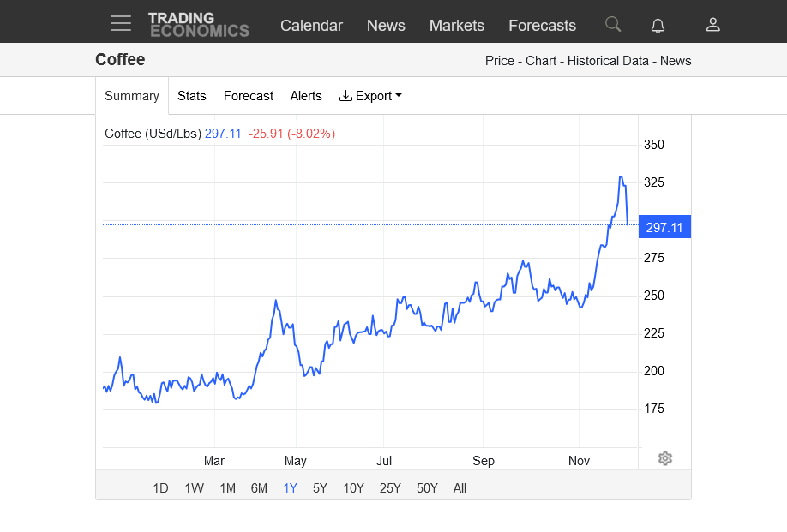The image size is (787, 532).
Task: Click the Trading Economics logo
Action: point(198,24)
